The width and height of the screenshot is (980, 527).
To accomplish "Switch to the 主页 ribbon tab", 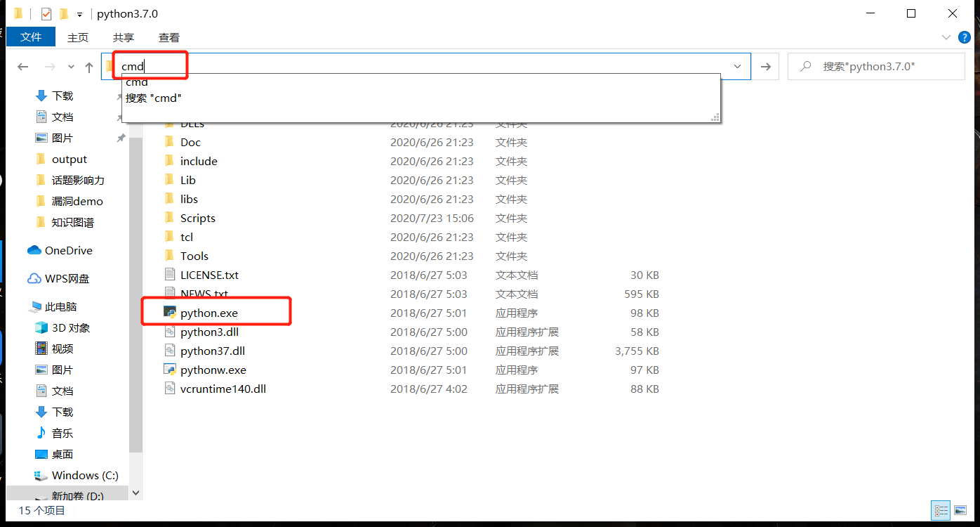I will coord(78,37).
